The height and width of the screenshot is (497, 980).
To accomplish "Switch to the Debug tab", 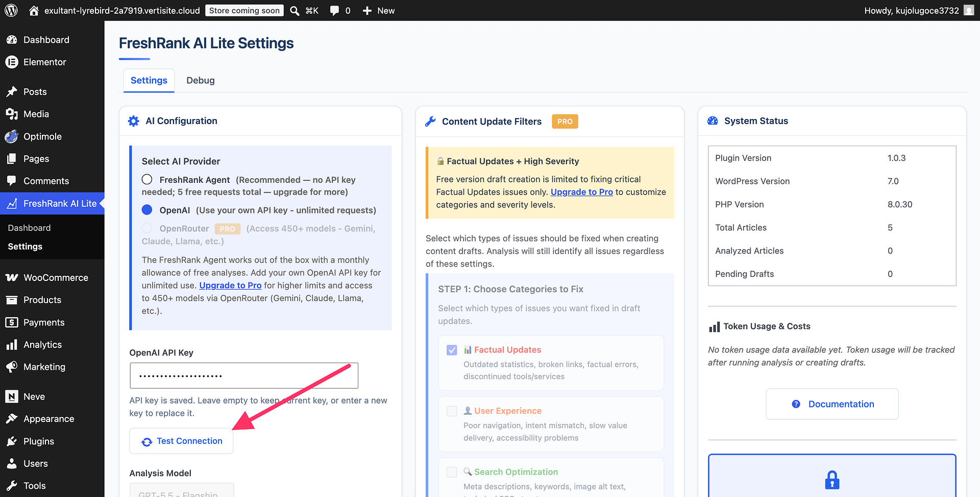I will pyautogui.click(x=201, y=80).
